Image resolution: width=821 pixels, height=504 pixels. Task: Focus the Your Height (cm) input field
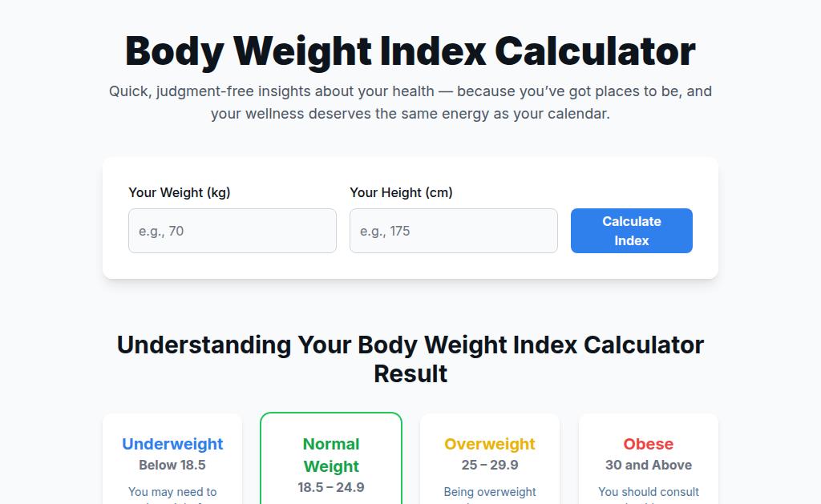click(x=454, y=231)
